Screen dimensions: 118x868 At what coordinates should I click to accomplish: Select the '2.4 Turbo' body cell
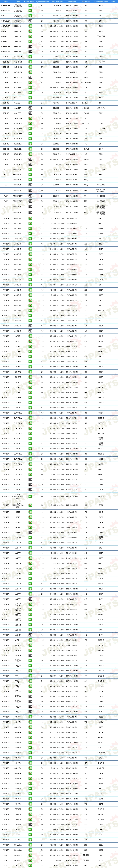tap(86, 103)
